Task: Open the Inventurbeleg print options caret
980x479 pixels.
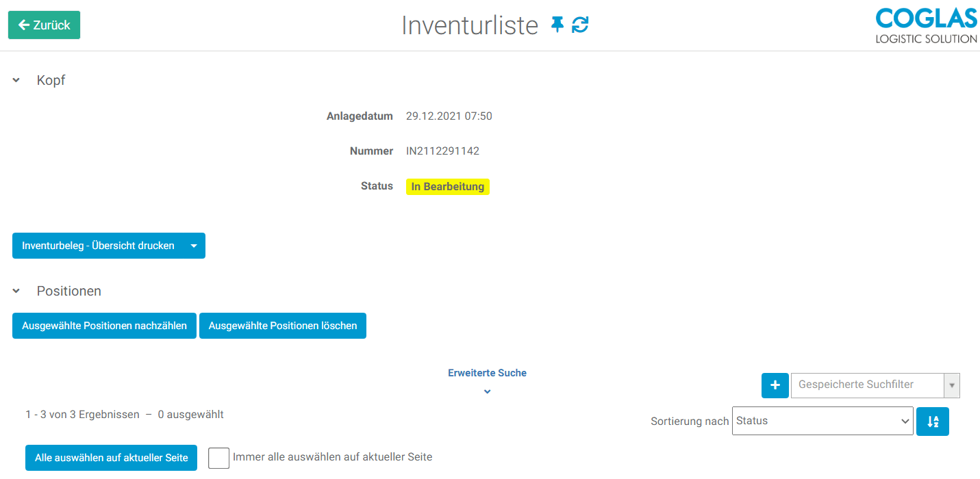Action: pyautogui.click(x=194, y=246)
